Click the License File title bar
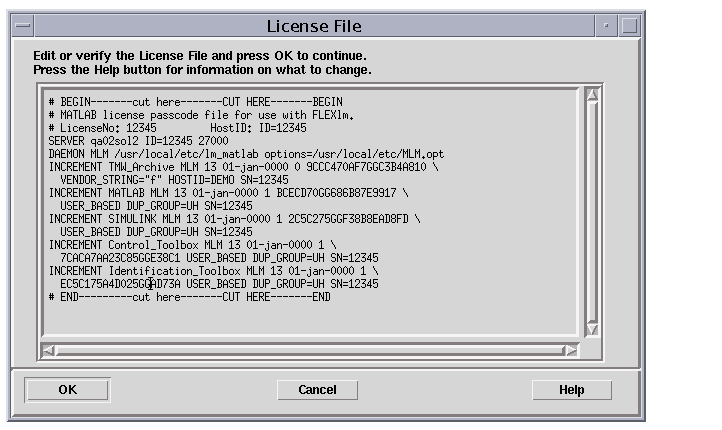The image size is (722, 430). pos(314,26)
